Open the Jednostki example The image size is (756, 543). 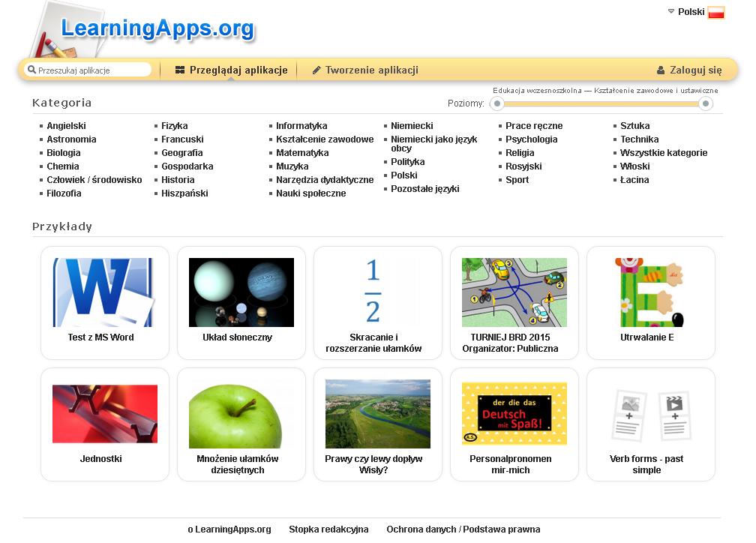105,424
